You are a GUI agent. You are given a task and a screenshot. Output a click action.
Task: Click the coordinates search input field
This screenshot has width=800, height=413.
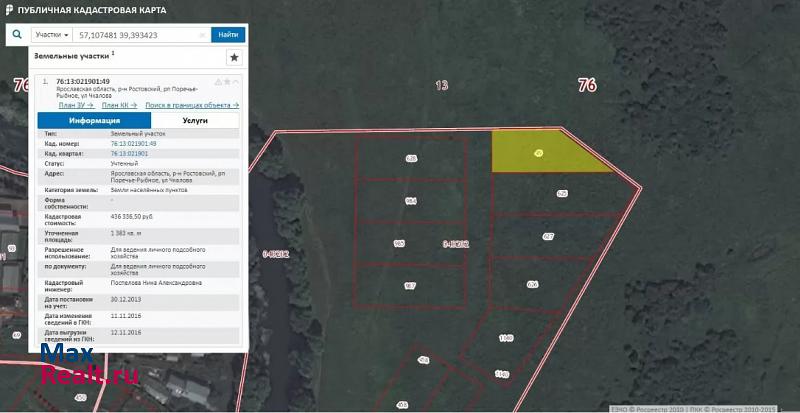click(x=135, y=34)
